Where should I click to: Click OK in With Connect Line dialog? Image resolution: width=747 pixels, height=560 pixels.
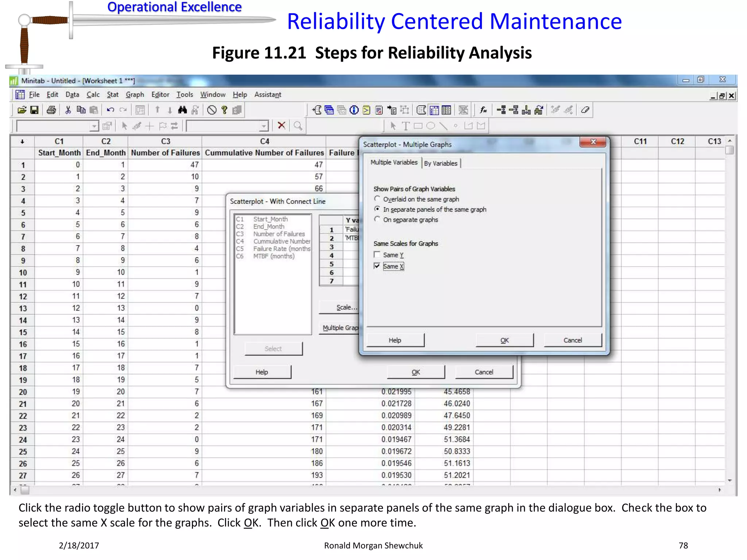(x=416, y=372)
